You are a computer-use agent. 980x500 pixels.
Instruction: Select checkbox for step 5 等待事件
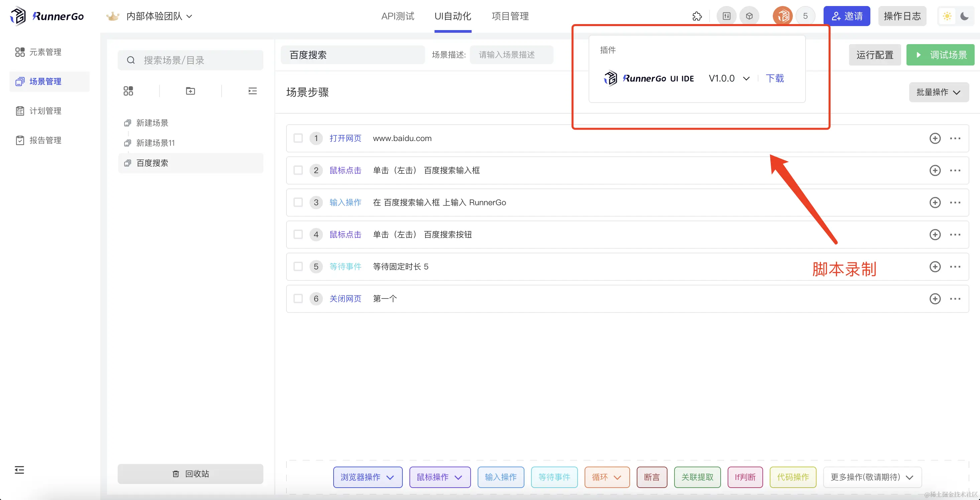click(x=298, y=267)
